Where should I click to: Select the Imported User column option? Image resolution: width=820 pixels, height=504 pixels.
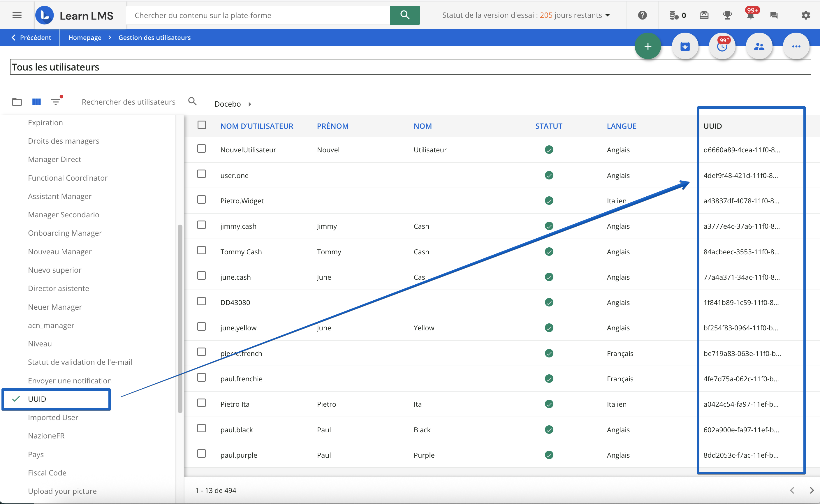pyautogui.click(x=53, y=417)
